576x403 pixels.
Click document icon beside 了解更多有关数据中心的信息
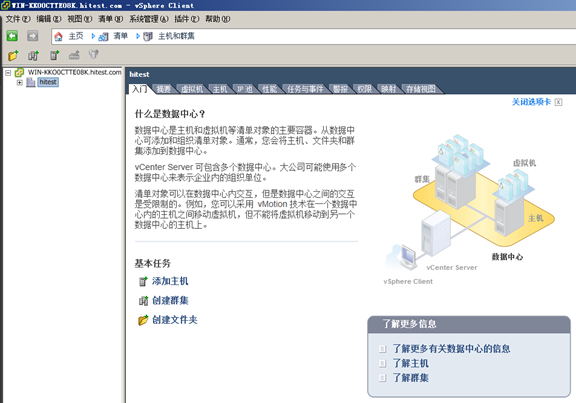[x=382, y=349]
